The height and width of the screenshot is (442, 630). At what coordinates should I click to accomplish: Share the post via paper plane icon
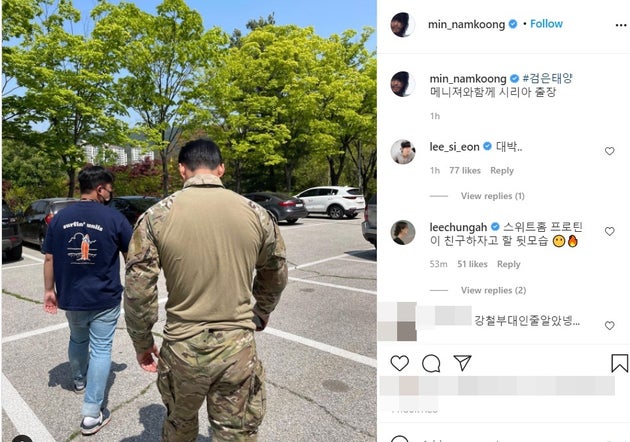[462, 362]
